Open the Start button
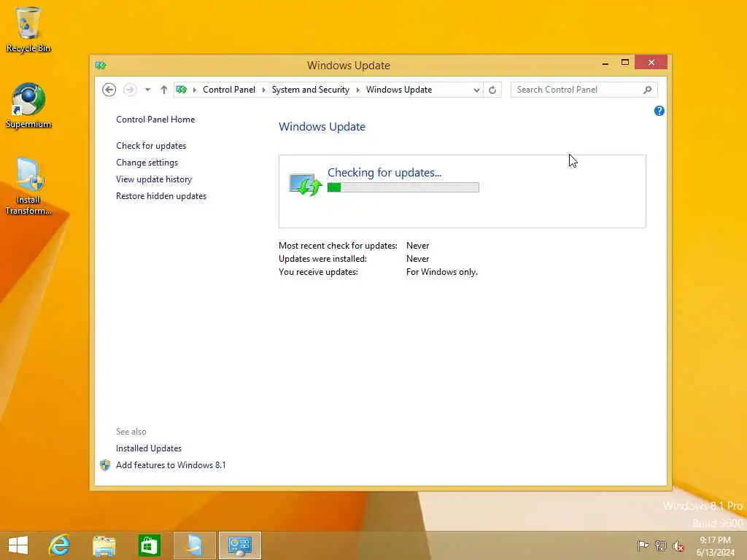The width and height of the screenshot is (747, 560). (x=18, y=545)
